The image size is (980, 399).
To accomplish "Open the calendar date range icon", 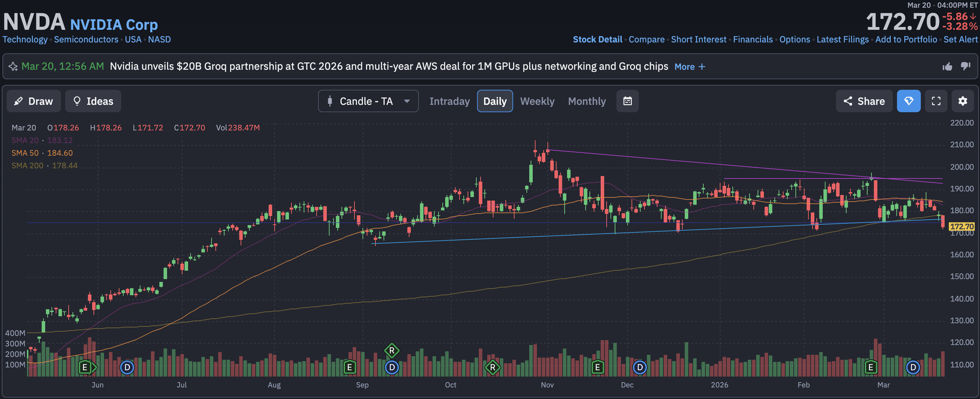I will coord(627,101).
